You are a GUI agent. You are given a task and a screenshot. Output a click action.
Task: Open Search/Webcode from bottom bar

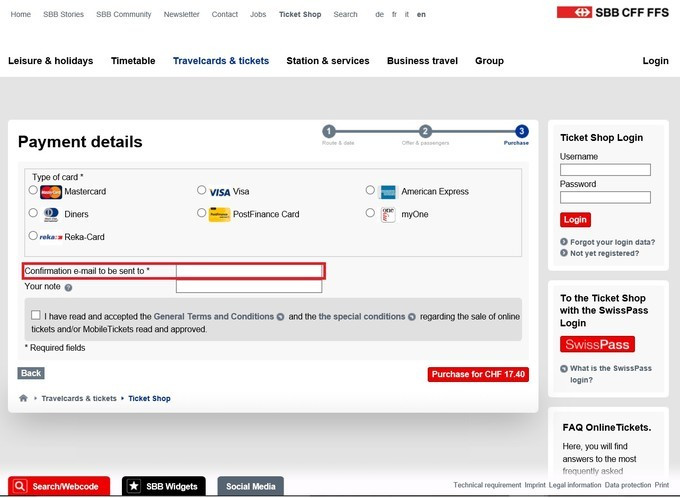click(x=58, y=486)
